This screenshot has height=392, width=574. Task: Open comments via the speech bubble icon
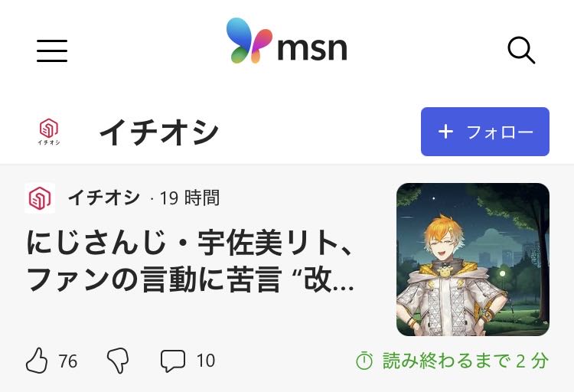click(x=173, y=361)
